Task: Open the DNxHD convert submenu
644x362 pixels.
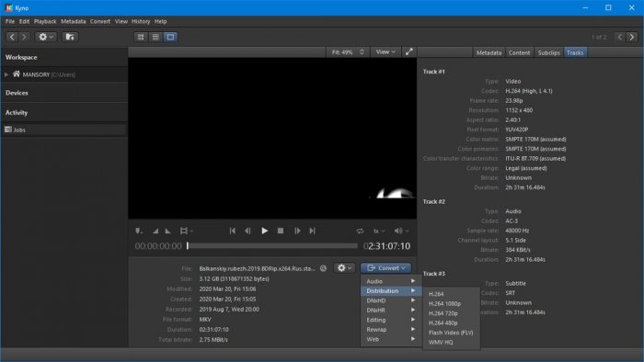Action: (391, 301)
